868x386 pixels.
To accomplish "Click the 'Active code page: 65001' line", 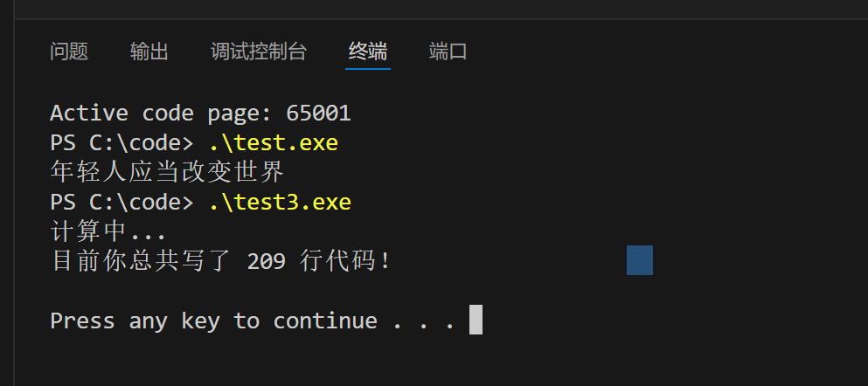I will 200,114.
